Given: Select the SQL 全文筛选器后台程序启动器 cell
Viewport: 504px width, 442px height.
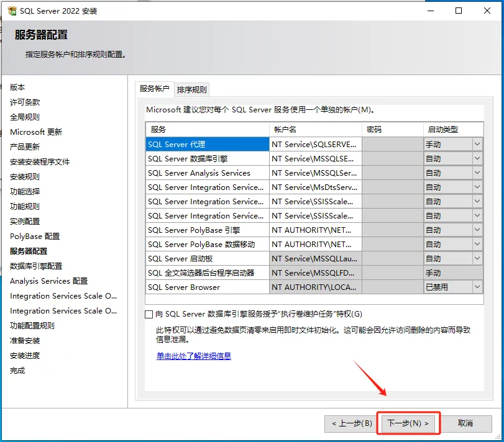Looking at the screenshot, I should pos(208,273).
